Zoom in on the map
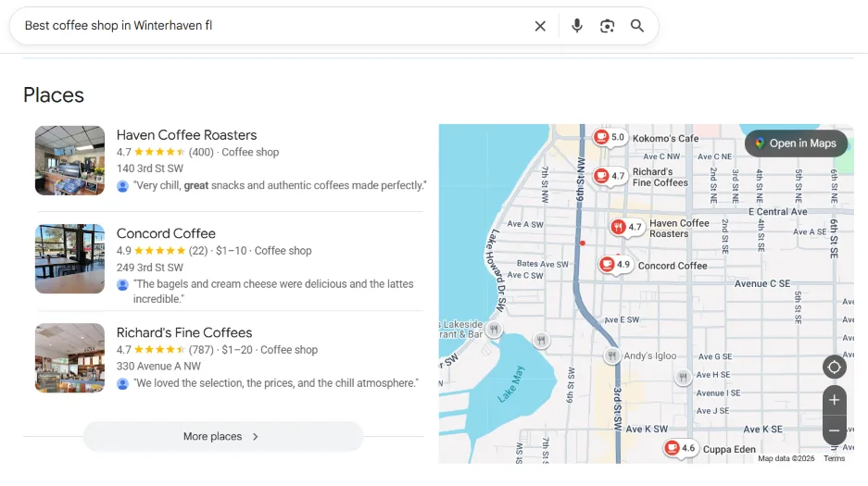This screenshot has height=486, width=868. tap(834, 400)
